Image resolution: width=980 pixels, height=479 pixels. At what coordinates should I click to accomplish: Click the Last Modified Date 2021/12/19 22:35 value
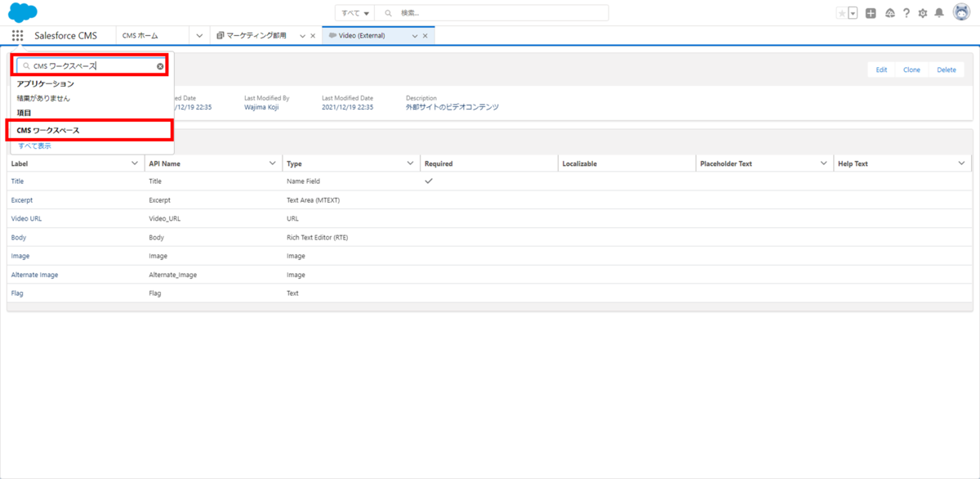[x=348, y=107]
